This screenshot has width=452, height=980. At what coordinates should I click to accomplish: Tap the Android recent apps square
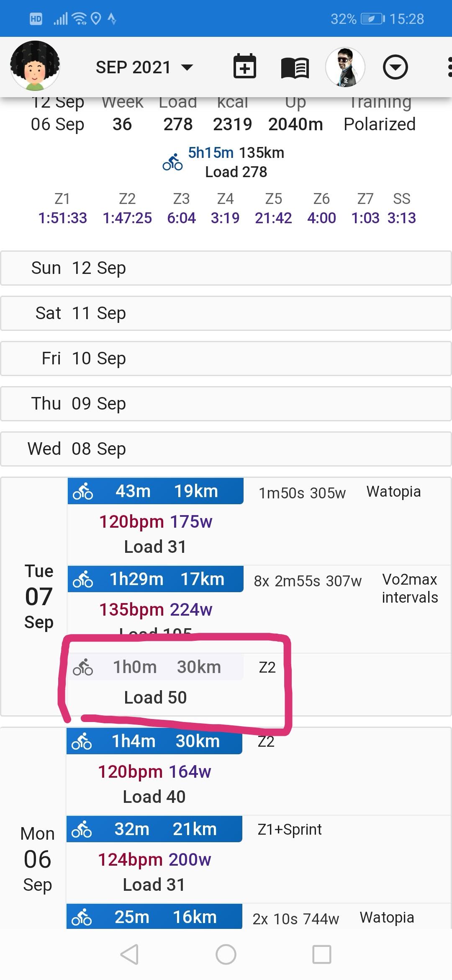(x=322, y=954)
